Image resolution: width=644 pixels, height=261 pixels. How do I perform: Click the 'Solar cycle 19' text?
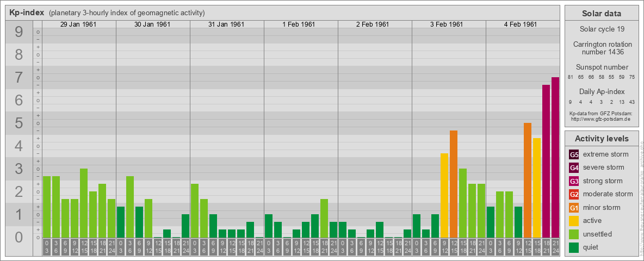click(x=602, y=29)
